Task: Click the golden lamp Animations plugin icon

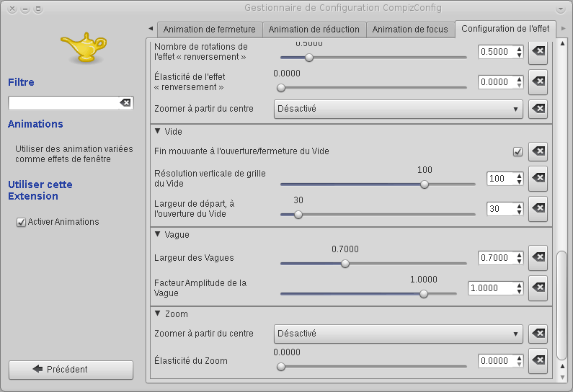Action: coord(84,48)
